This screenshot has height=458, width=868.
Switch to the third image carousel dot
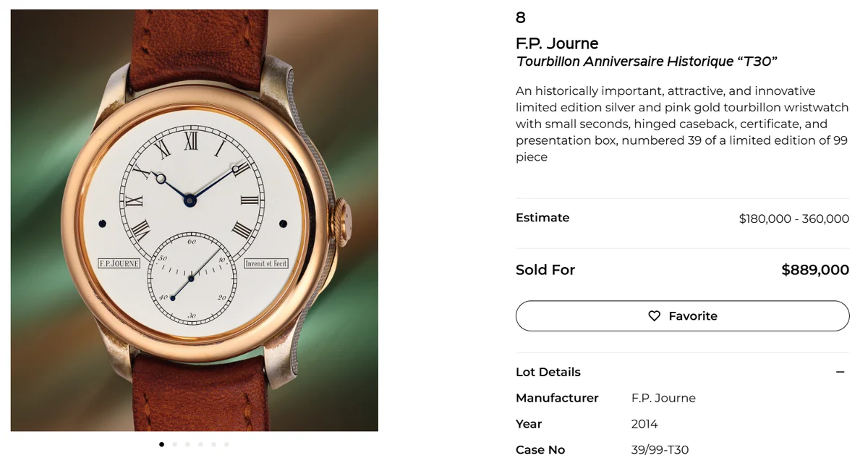[x=187, y=444]
